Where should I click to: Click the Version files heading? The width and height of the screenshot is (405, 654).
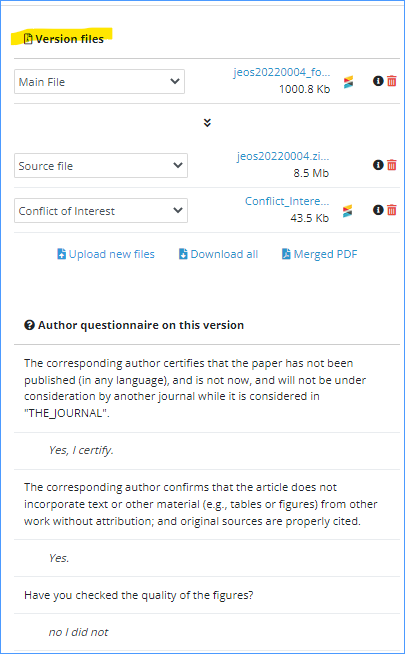click(x=63, y=39)
